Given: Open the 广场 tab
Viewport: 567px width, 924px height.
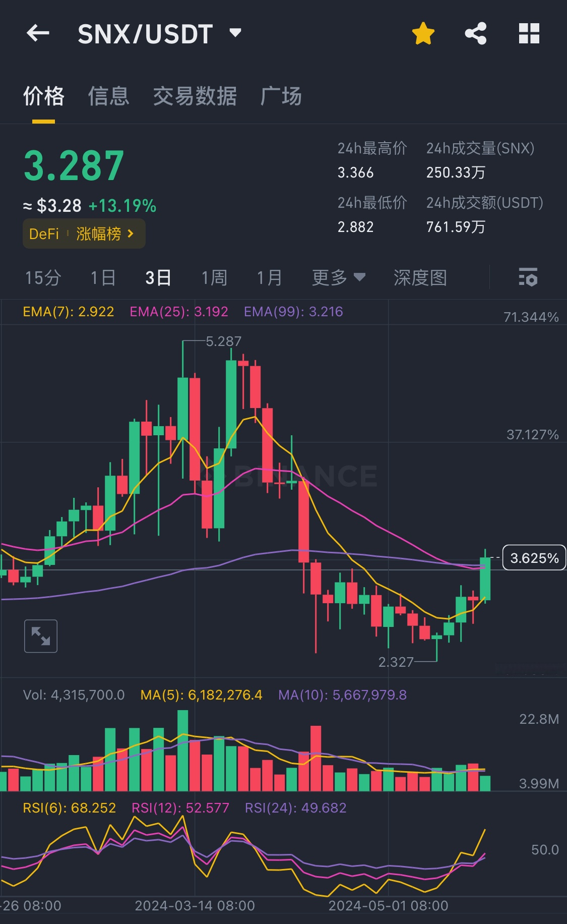Looking at the screenshot, I should click(x=281, y=96).
